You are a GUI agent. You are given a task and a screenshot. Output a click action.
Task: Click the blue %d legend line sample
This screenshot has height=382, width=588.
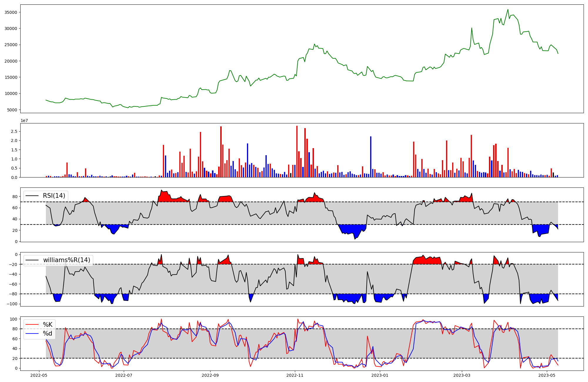click(32, 334)
